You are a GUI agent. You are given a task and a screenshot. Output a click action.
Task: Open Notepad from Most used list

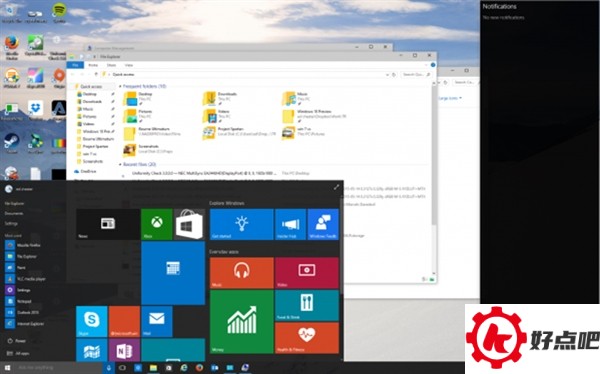point(18,301)
